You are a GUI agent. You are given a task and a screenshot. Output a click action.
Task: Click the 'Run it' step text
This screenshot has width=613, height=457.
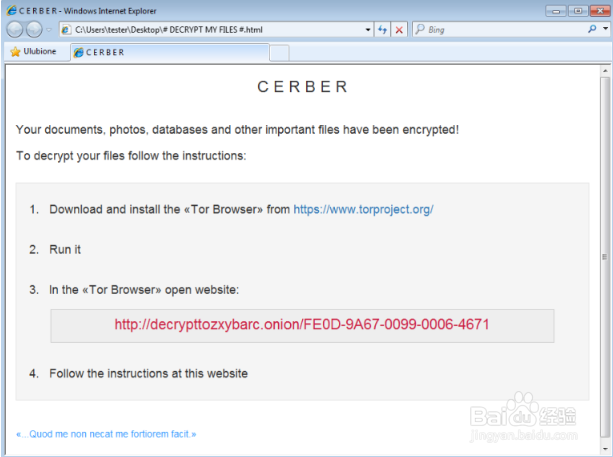click(x=65, y=250)
